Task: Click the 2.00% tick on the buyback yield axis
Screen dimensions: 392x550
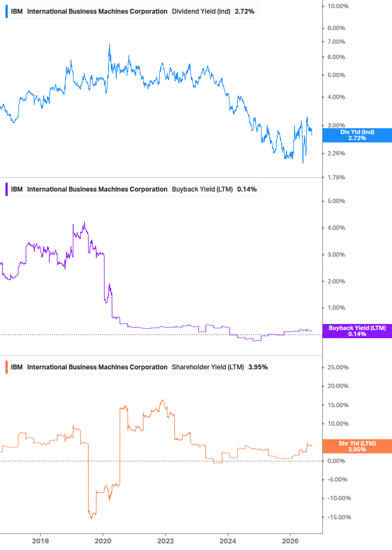Action: [x=336, y=281]
